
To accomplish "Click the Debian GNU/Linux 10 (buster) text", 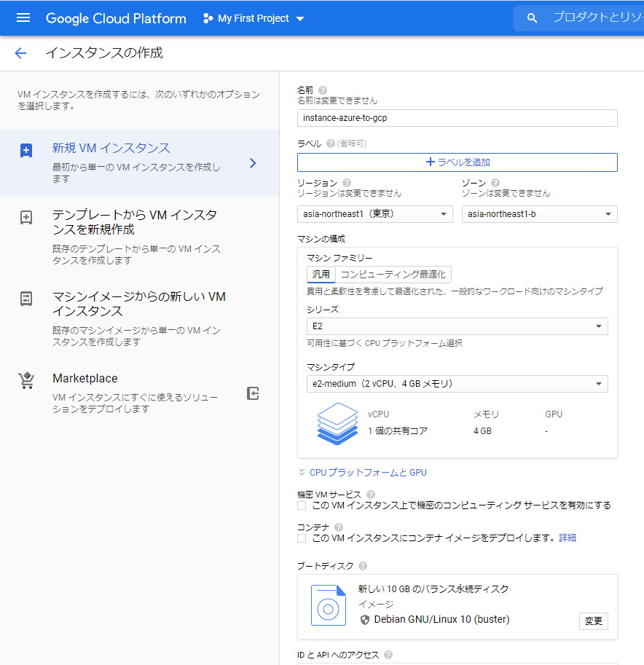I will click(x=441, y=620).
